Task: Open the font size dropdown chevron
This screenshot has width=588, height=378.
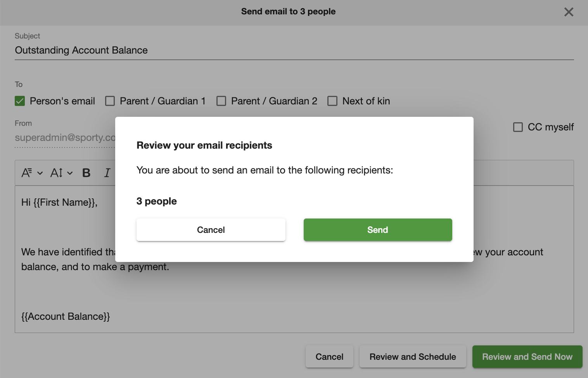Action: [70, 173]
